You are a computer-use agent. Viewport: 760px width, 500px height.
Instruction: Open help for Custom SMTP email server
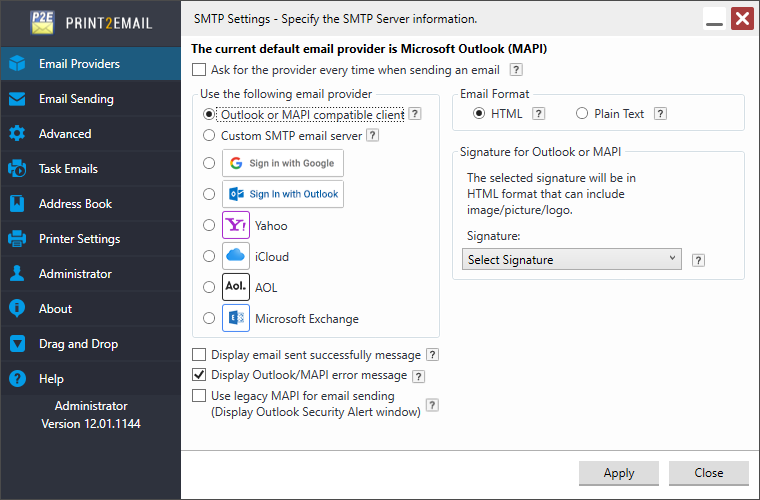coord(373,135)
